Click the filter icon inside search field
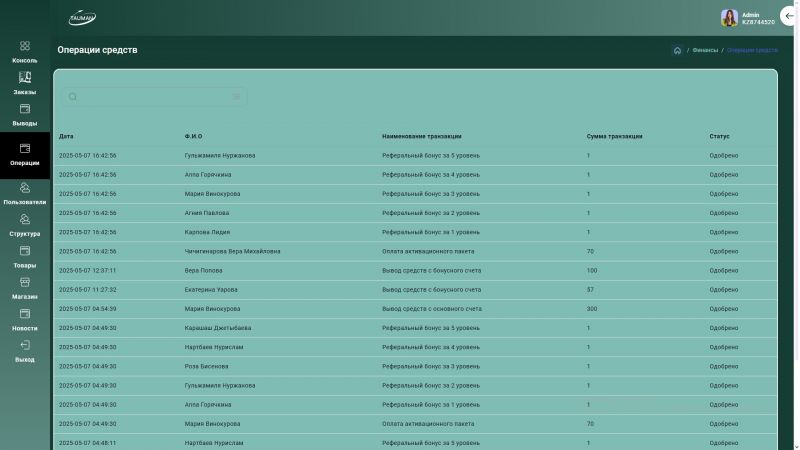This screenshot has width=800, height=450. click(x=237, y=97)
